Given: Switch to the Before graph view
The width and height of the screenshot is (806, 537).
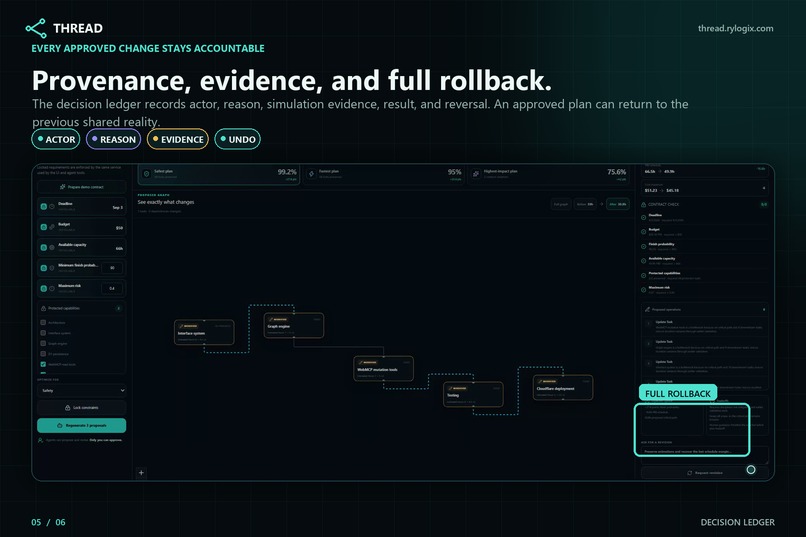Looking at the screenshot, I should [x=585, y=204].
